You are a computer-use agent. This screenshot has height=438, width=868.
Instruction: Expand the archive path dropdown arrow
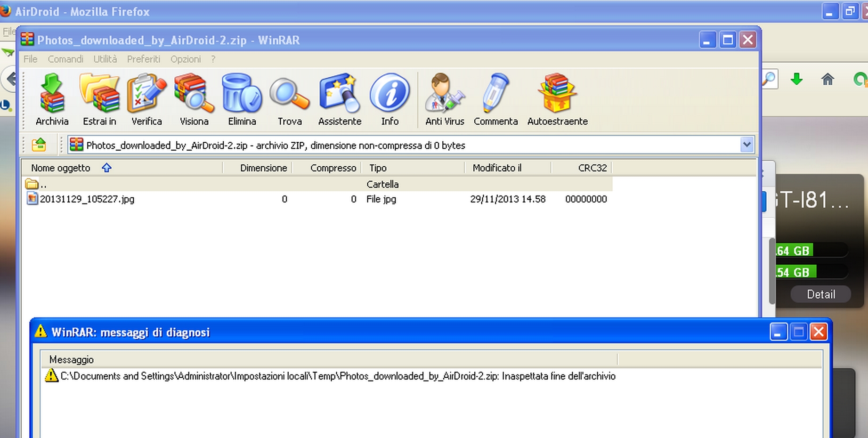[x=746, y=145]
